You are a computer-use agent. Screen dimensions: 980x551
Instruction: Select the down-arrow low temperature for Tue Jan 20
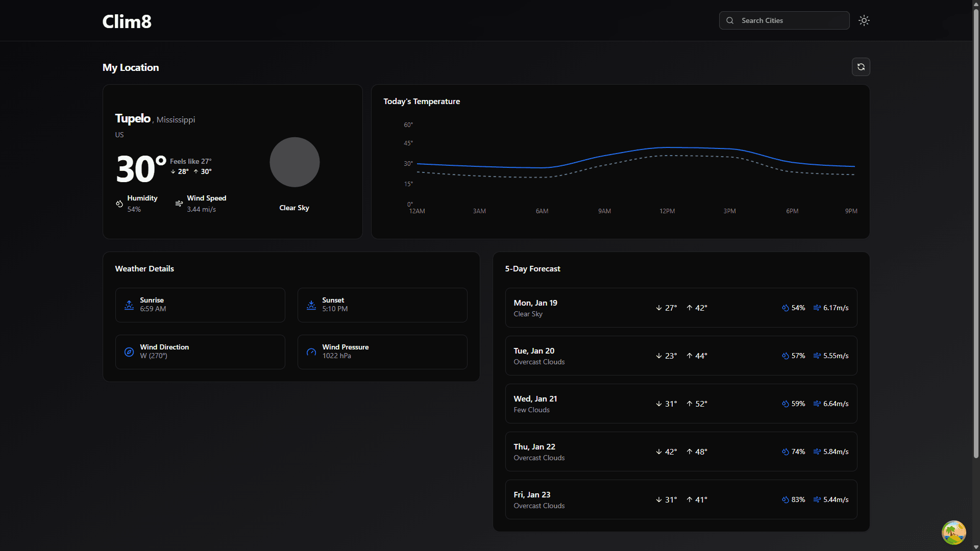[666, 356]
